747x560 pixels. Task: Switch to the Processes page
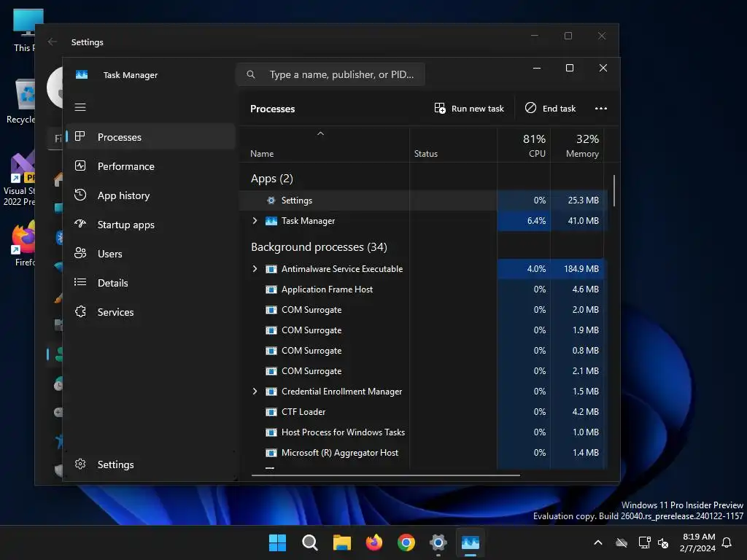(x=150, y=136)
